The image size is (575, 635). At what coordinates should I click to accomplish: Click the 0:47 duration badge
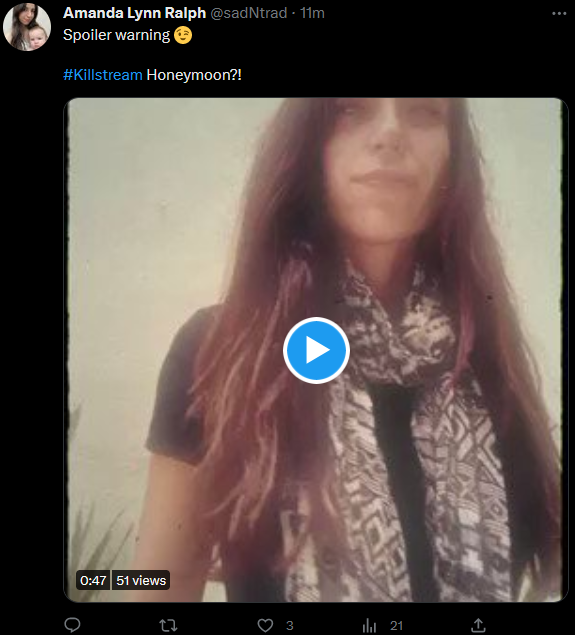93,580
